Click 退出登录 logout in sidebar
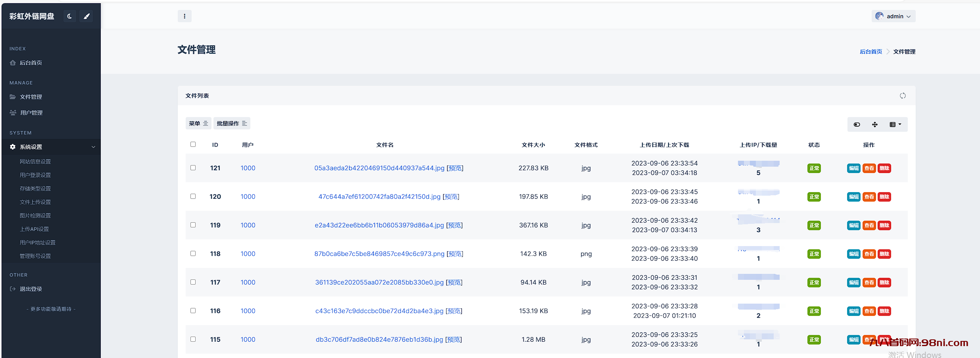This screenshot has height=358, width=980. (x=31, y=289)
